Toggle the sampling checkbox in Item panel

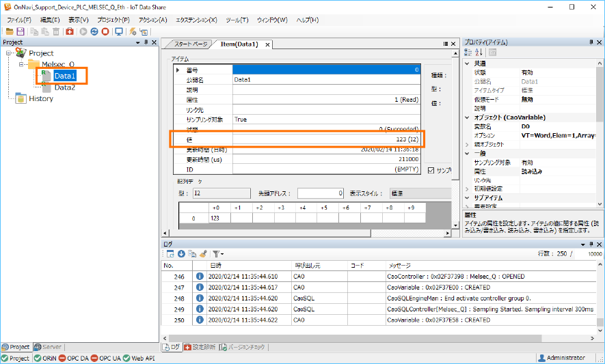pos(431,170)
